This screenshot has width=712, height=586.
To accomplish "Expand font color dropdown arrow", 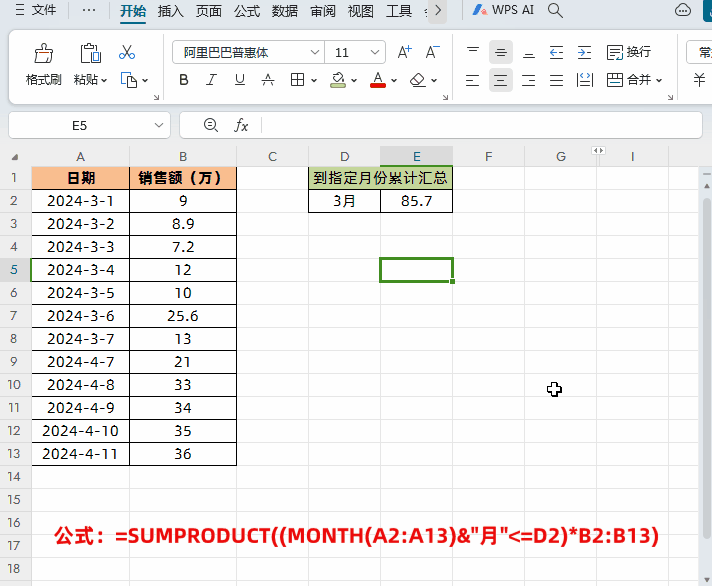I will pyautogui.click(x=394, y=80).
